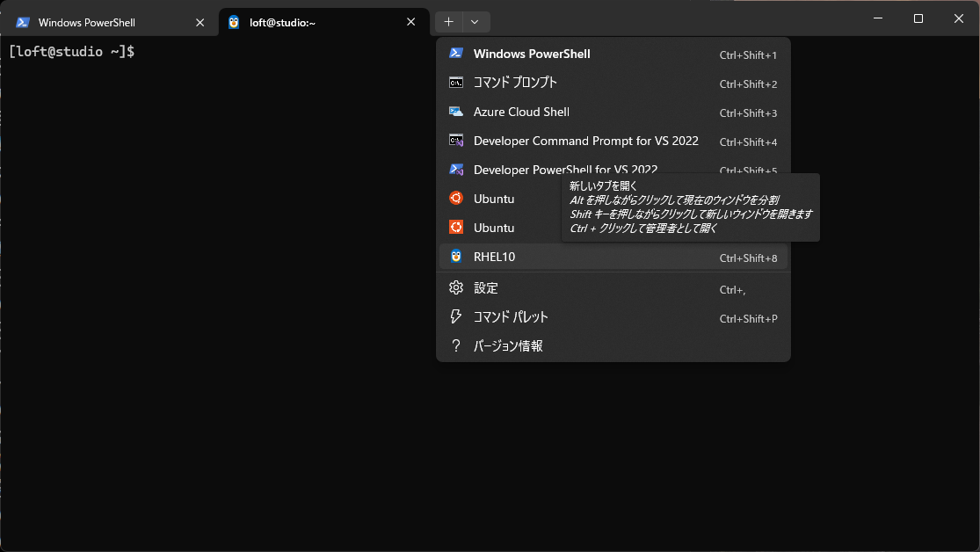Click the Ctrl+, shortcut label

pos(732,290)
